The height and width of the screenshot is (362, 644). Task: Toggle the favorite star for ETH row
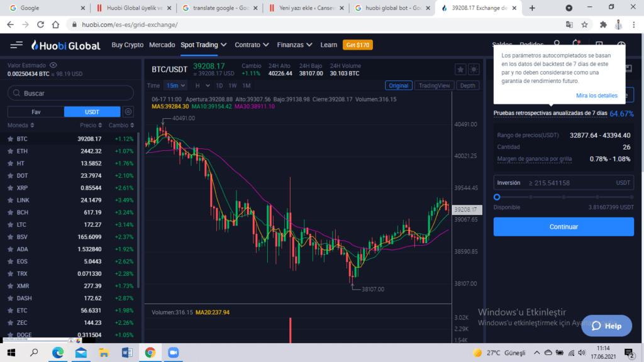click(10, 151)
